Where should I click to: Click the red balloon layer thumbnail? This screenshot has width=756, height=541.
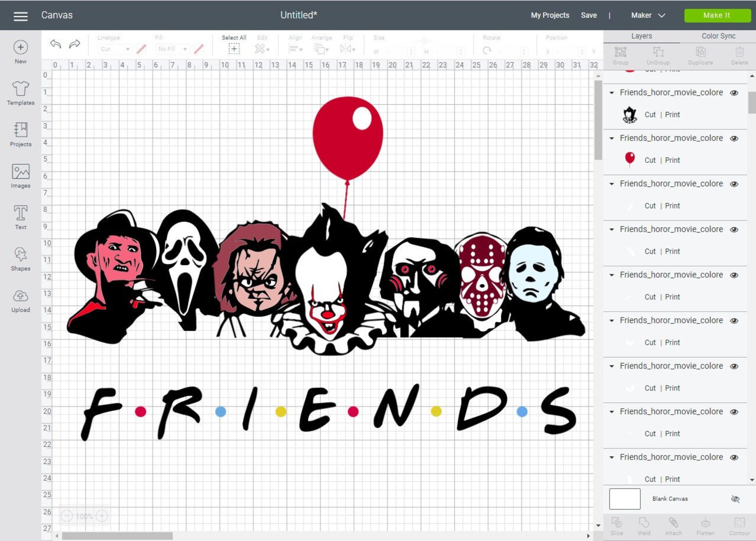(629, 159)
